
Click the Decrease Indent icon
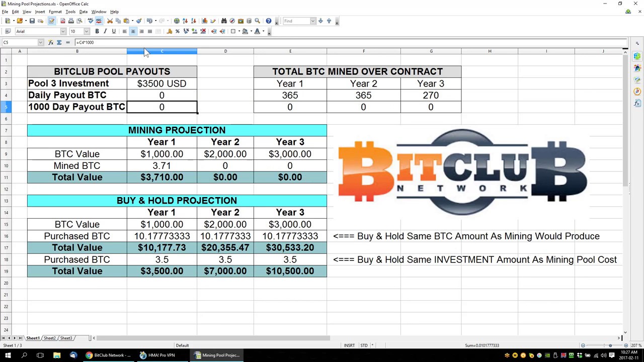click(214, 31)
